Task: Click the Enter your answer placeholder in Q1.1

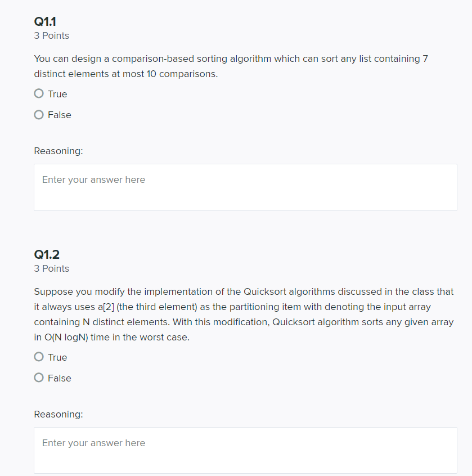Action: [x=93, y=179]
